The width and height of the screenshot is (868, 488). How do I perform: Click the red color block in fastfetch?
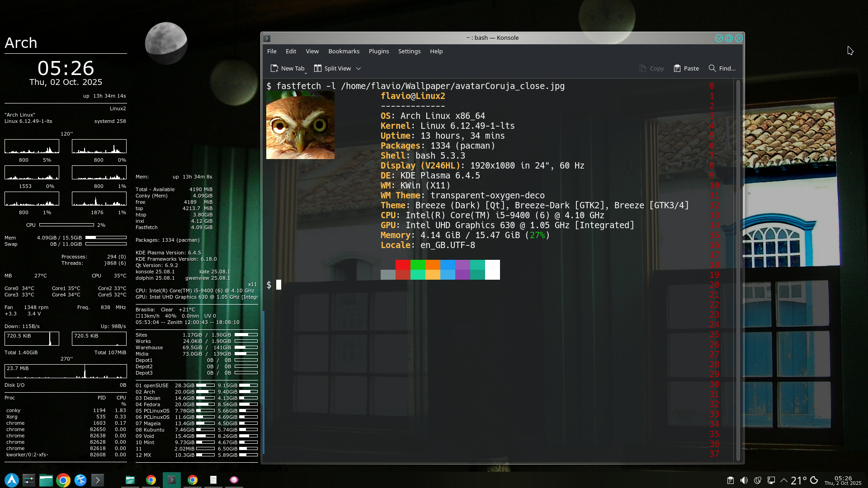tap(402, 265)
